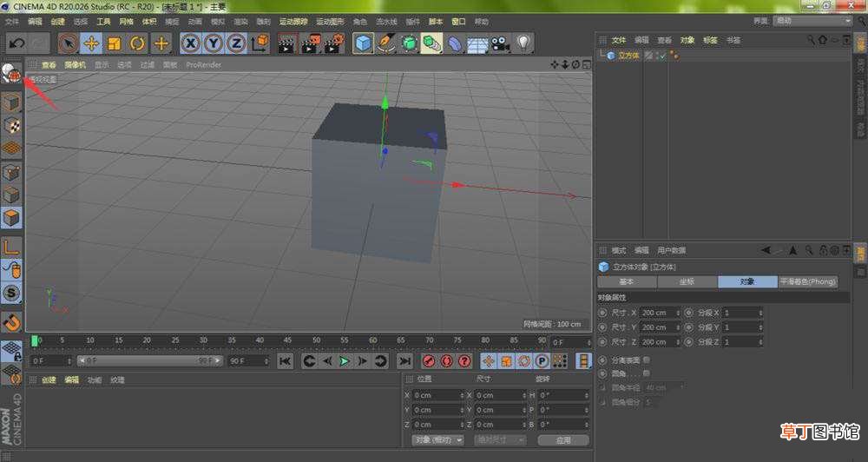868x462 pixels.
Task: Toggle the Y axis lock
Action: click(x=214, y=43)
